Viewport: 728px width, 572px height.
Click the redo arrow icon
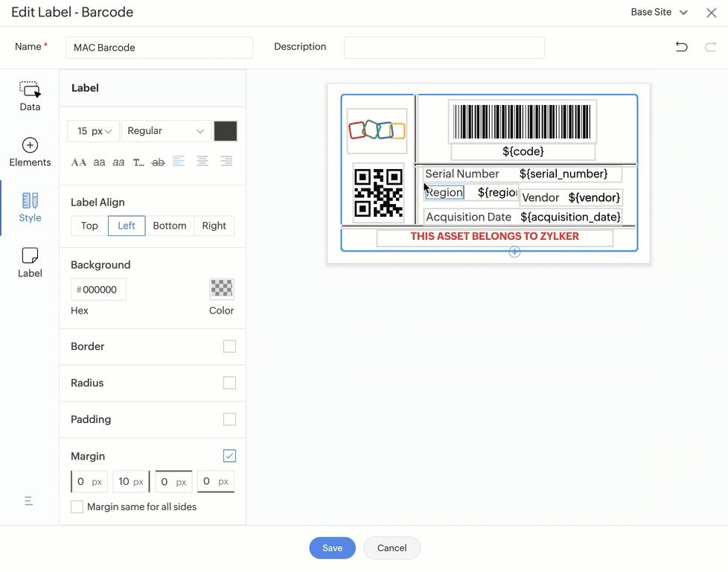[x=710, y=47]
